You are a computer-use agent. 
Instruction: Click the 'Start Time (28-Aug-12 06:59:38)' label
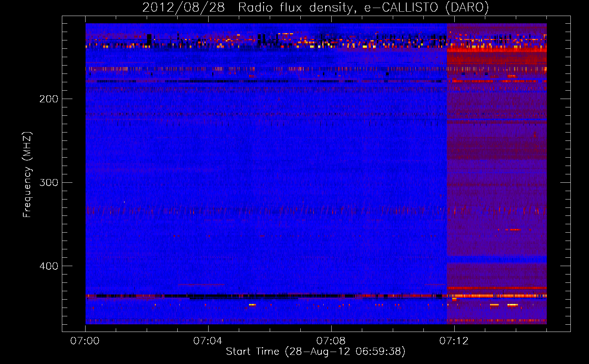(316, 352)
